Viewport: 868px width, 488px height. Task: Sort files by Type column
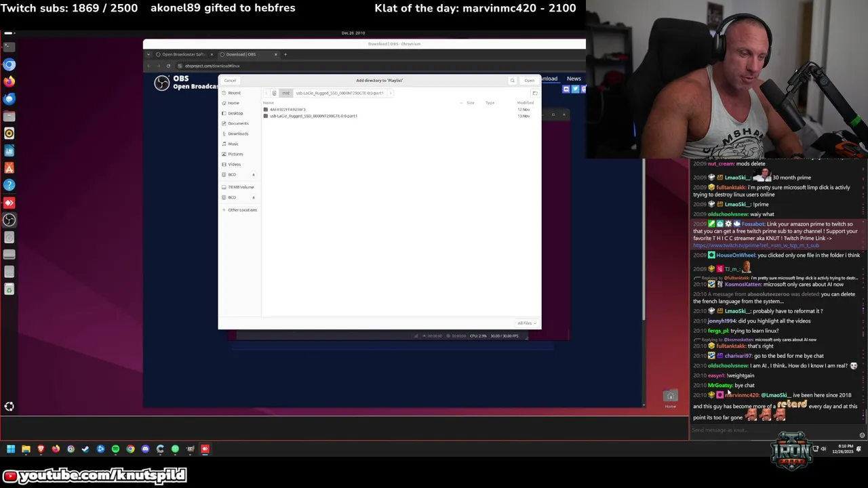coord(490,102)
